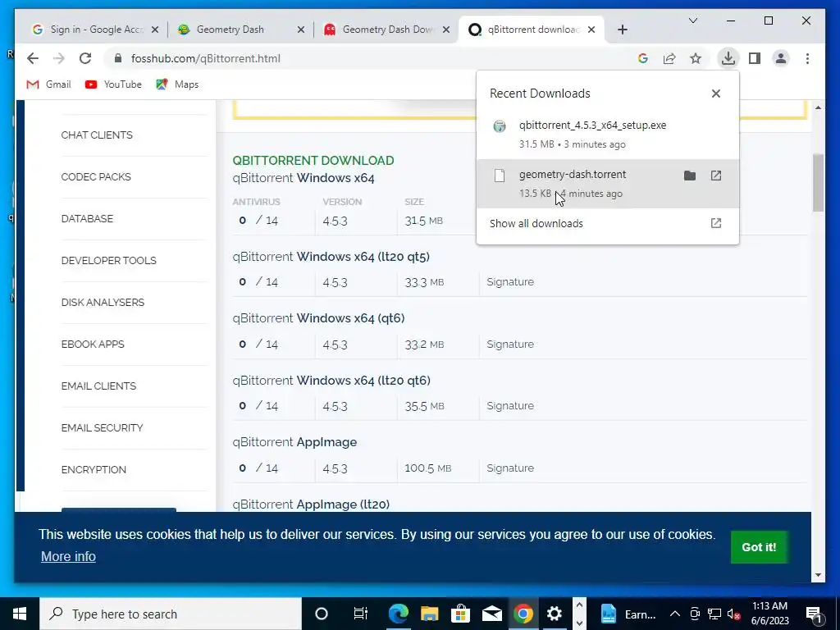
Task: Open the Maps bookmark
Action: pyautogui.click(x=177, y=84)
